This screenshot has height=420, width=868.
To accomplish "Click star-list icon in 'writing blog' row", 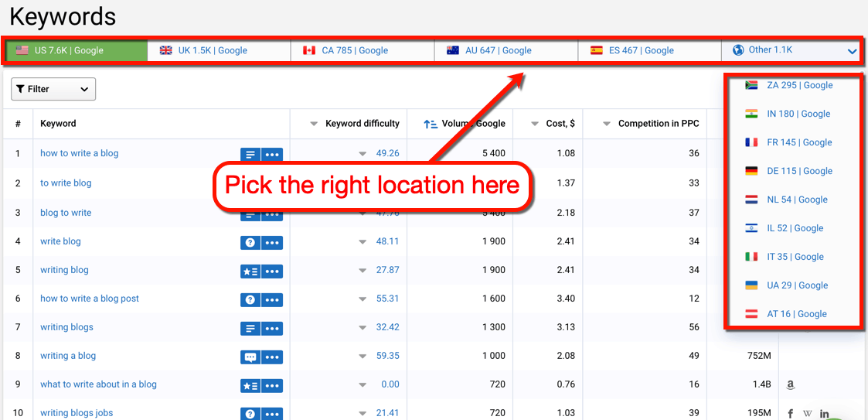I will [x=250, y=271].
